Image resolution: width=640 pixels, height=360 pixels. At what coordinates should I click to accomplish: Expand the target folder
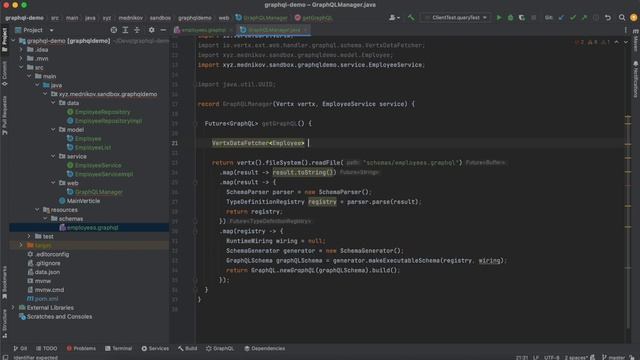[21, 245]
